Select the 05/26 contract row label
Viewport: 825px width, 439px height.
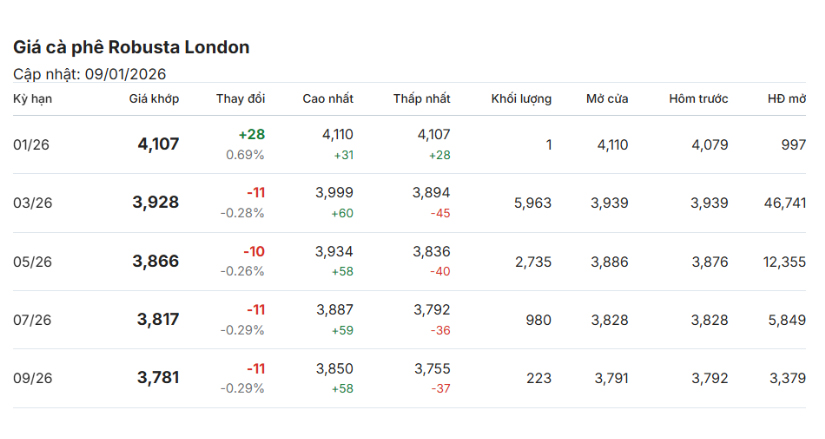click(x=31, y=262)
